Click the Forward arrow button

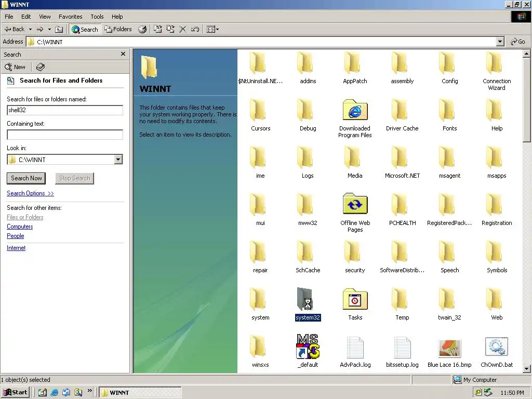(x=40, y=29)
